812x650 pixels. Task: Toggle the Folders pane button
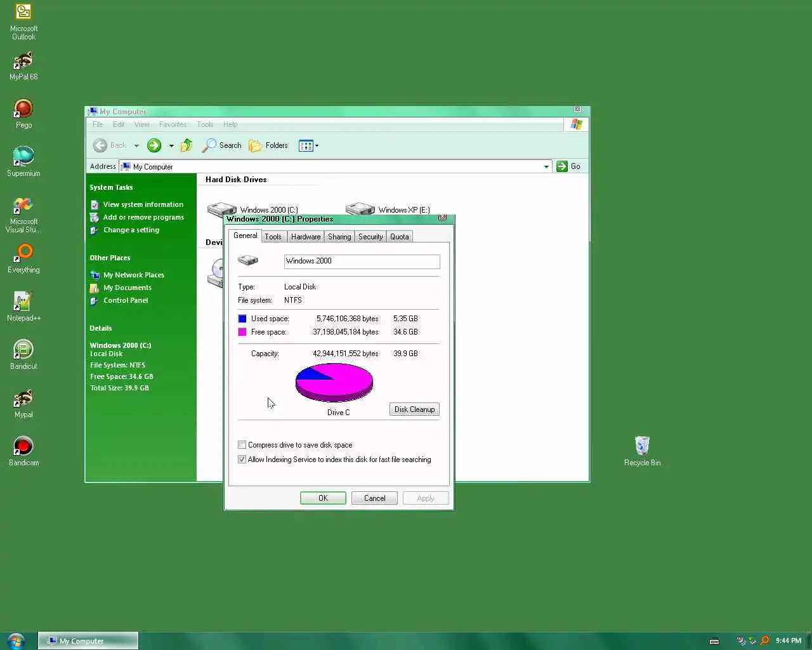[x=268, y=145]
